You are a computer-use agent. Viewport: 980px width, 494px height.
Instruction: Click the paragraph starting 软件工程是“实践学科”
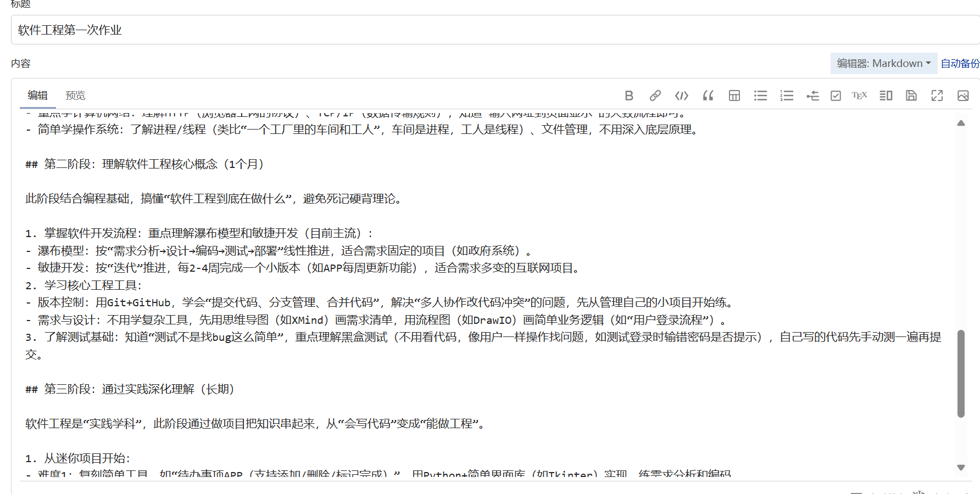(256, 424)
